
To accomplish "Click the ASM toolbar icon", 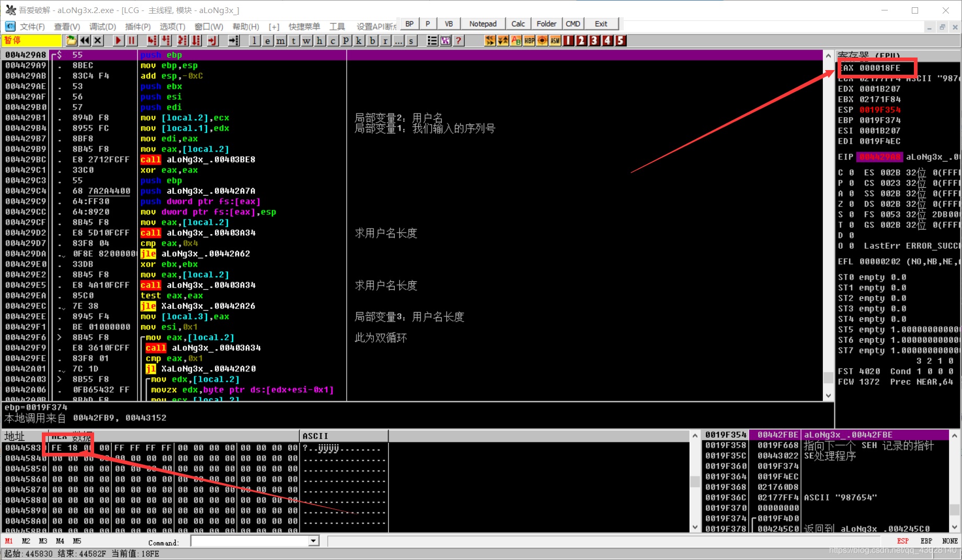I will 555,41.
